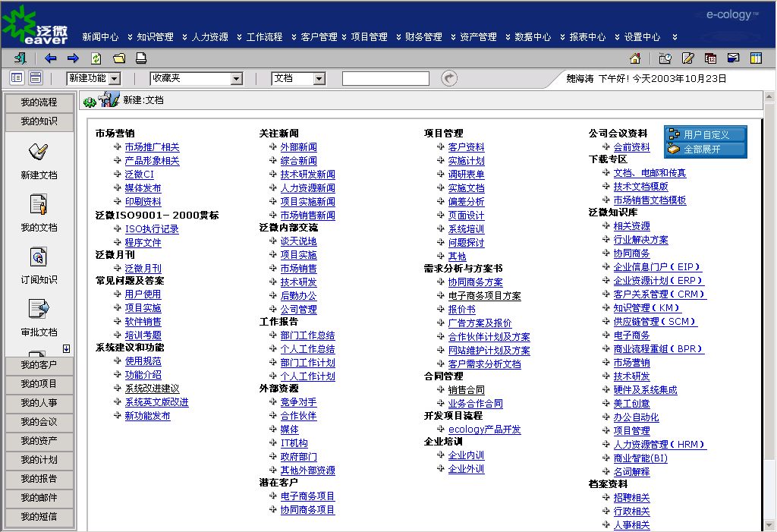Expand the plus next to 会前资料
This screenshot has width=777, height=532.
point(606,146)
